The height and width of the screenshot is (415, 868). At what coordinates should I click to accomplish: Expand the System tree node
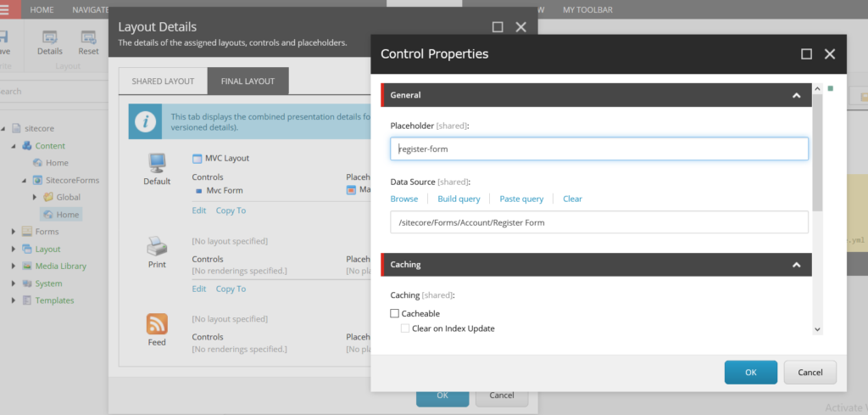(14, 283)
